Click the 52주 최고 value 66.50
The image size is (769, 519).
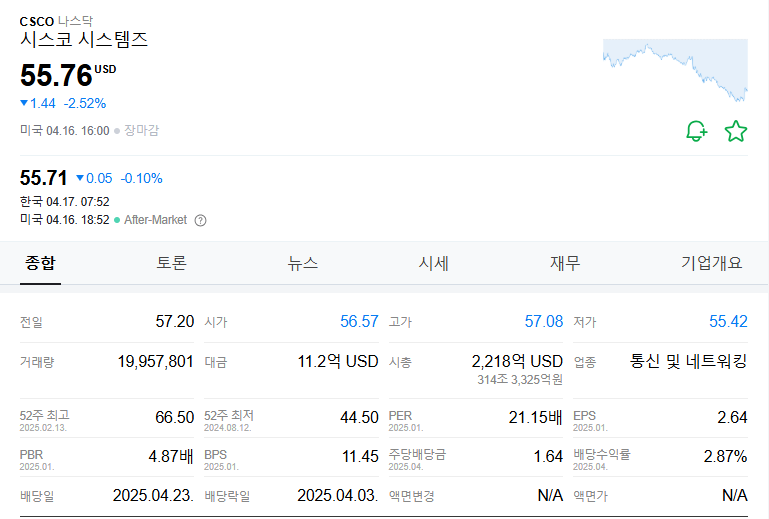coord(175,417)
